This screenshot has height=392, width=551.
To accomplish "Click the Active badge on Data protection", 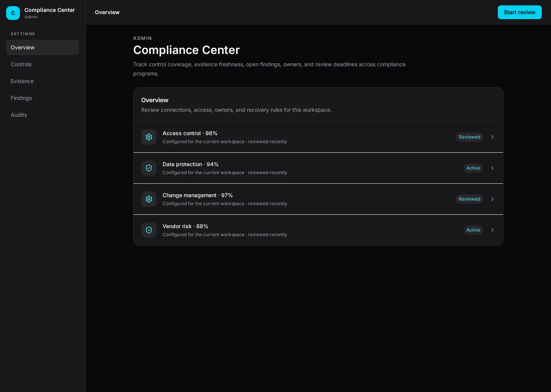I will point(473,168).
